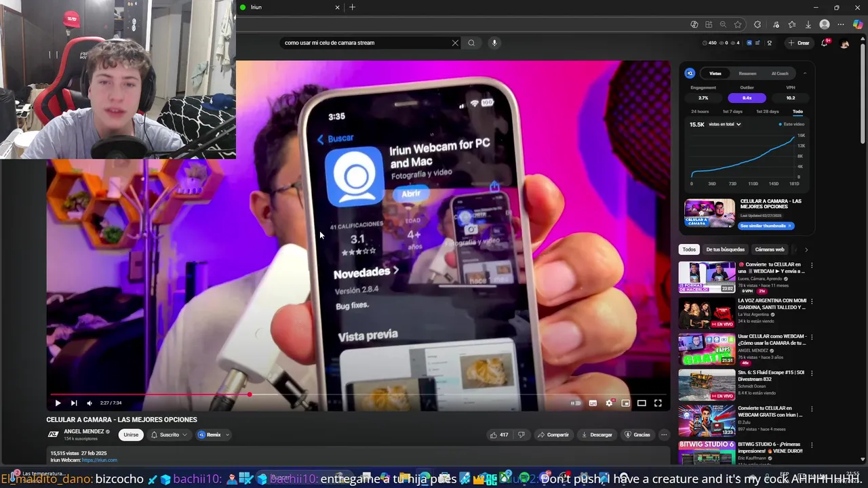868x488 pixels.
Task: Open LA VOZ ARGENTINA live video thumbnail
Action: 707,313
